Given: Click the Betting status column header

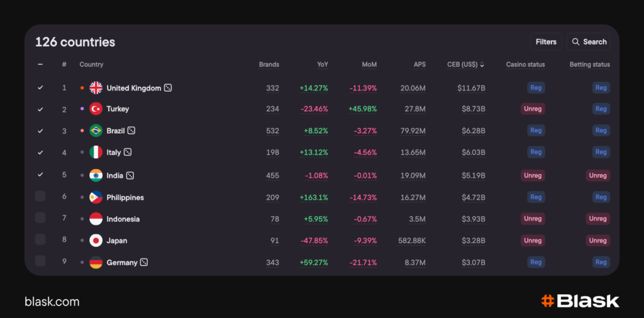Looking at the screenshot, I should (x=589, y=64).
